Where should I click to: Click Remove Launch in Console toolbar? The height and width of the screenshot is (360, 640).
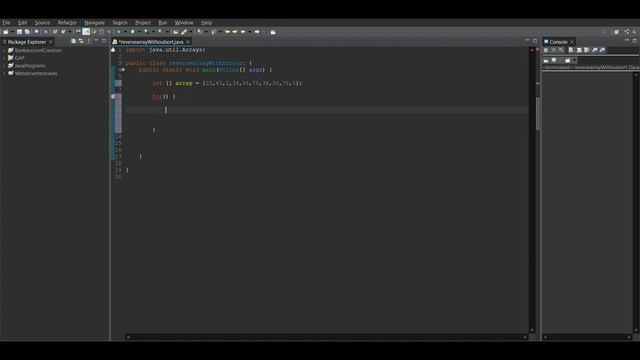553,50
